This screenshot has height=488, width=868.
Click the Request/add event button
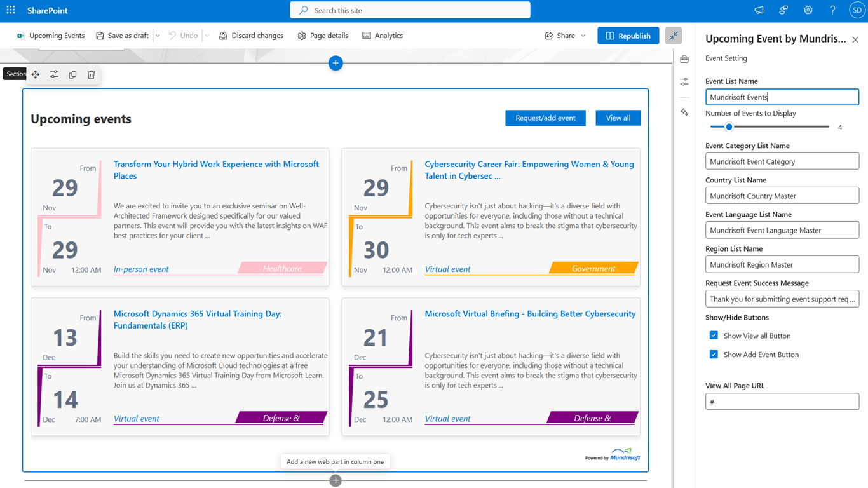point(545,118)
